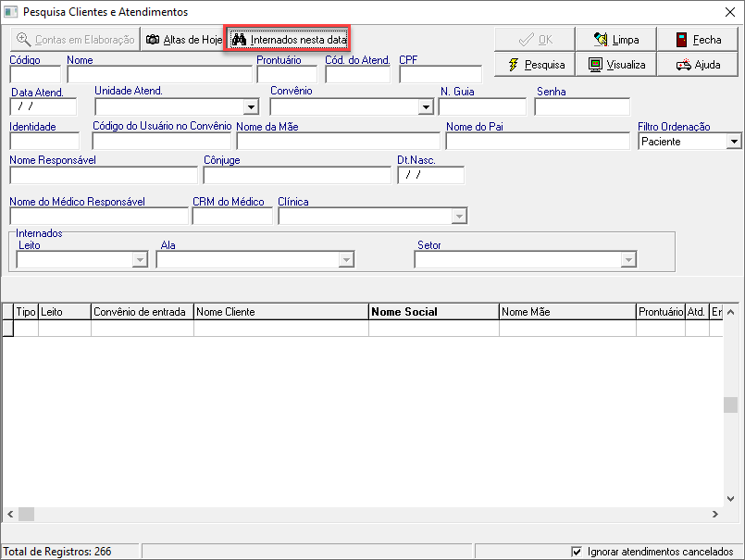
Task: Open the Leito dropdown
Action: click(140, 260)
